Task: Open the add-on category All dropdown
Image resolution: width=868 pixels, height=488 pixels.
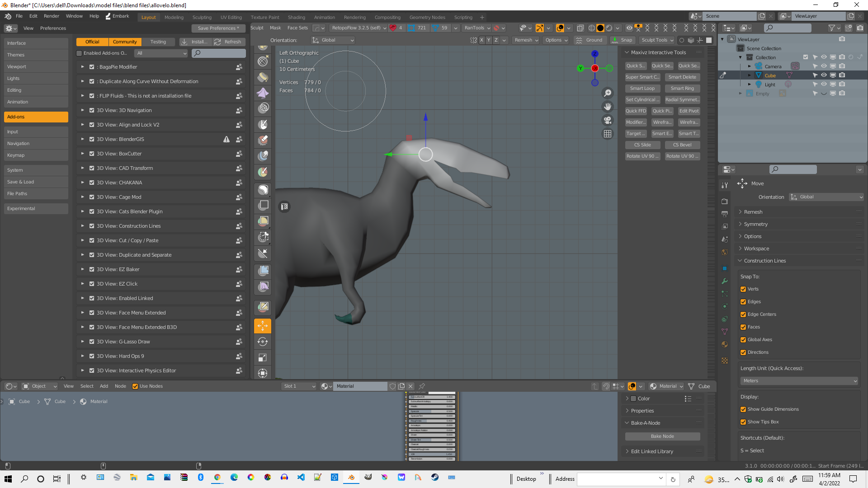Action: [x=161, y=53]
